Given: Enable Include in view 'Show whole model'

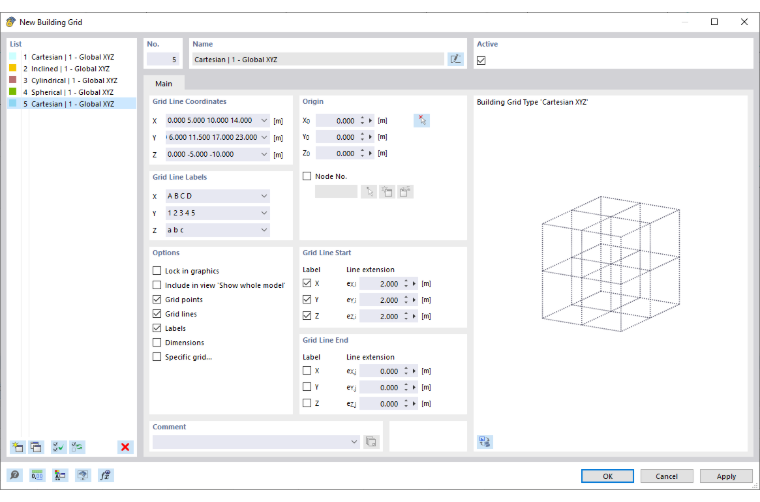Looking at the screenshot, I should [157, 285].
